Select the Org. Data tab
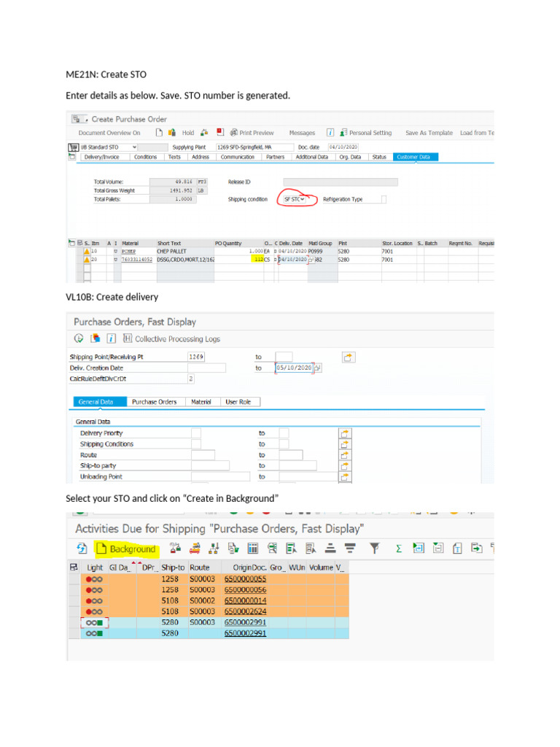Screen dimensions: 560x747 tap(350, 157)
